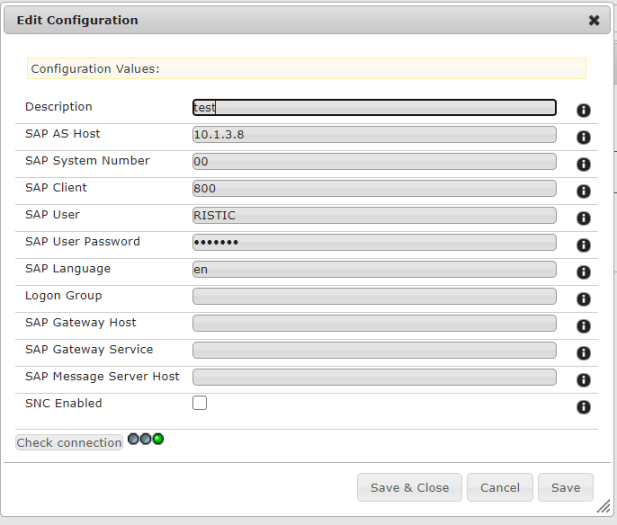This screenshot has width=617, height=525.
Task: Show info for SNC Enabled option
Action: (584, 407)
